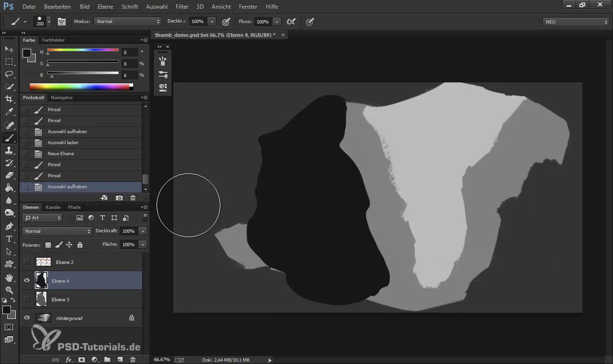Open the Ebene menu

105,7
